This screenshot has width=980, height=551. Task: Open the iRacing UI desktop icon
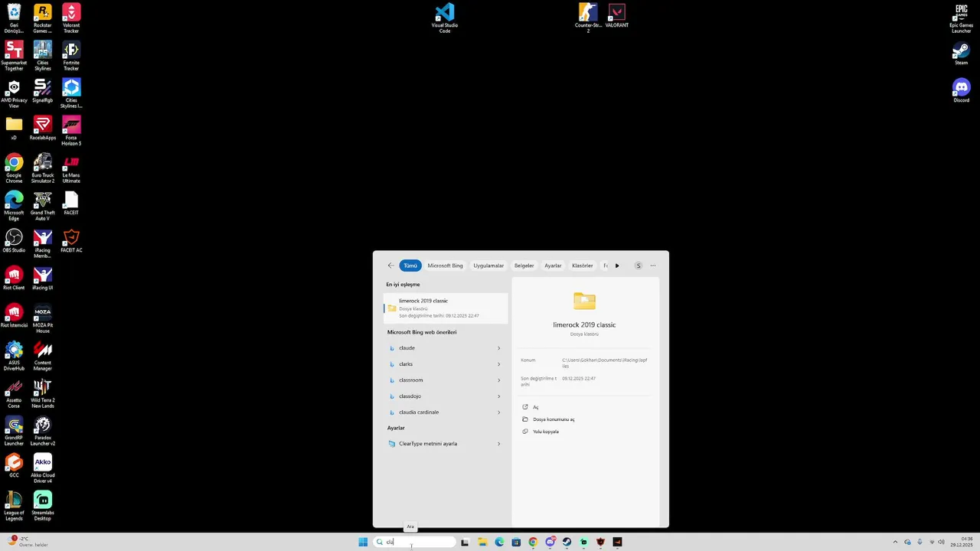point(43,279)
